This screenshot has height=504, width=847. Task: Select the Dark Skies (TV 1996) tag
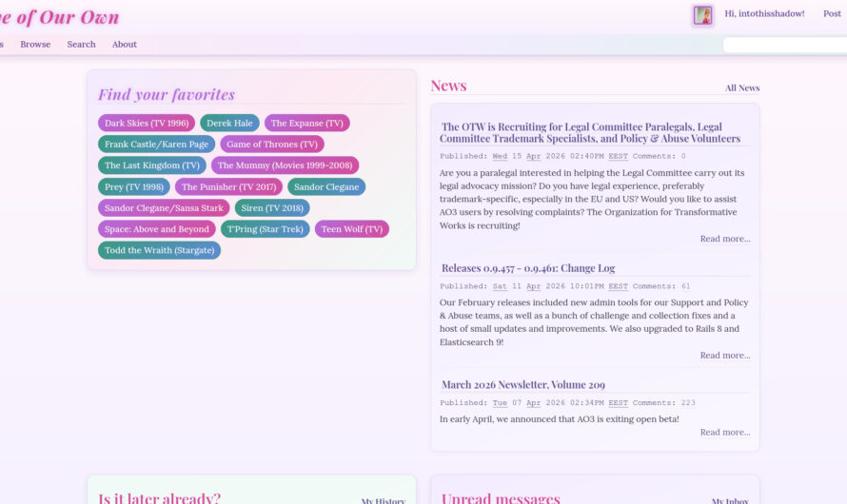pos(147,123)
